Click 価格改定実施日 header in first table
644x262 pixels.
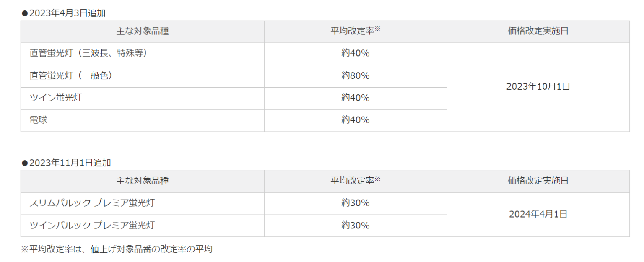tap(538, 31)
